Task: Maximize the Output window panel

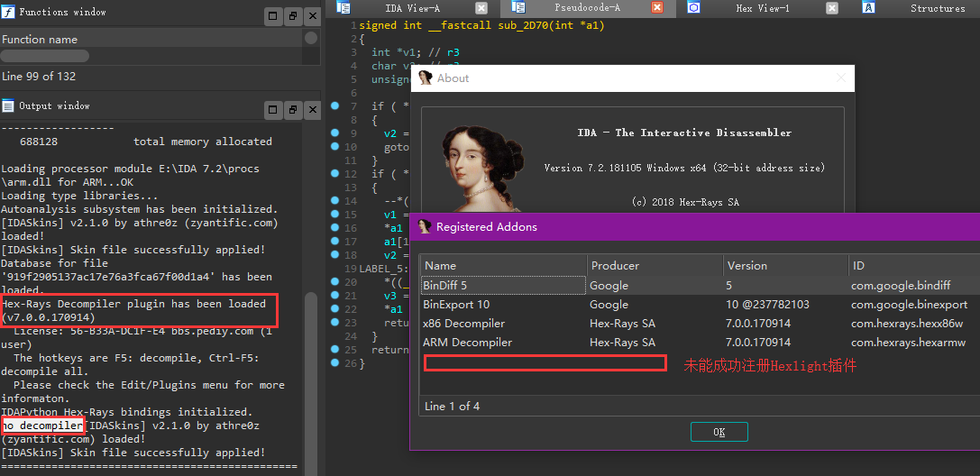Action: pyautogui.click(x=273, y=110)
